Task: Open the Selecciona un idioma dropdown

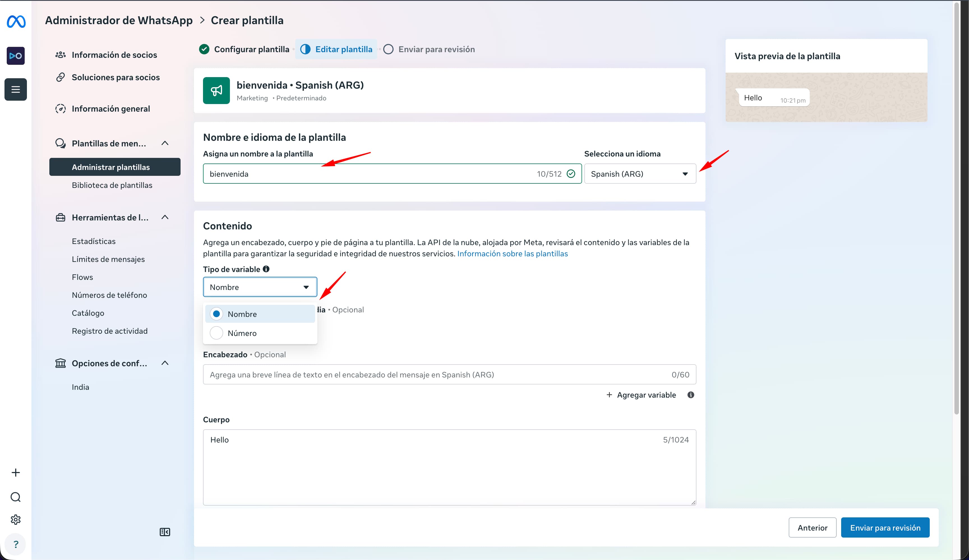Action: point(640,174)
